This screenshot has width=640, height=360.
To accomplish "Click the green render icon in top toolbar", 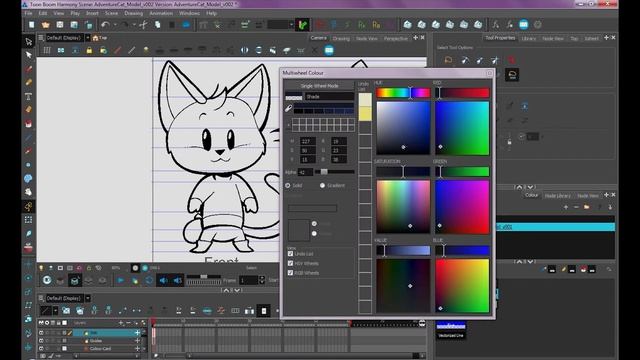I will (x=302, y=25).
